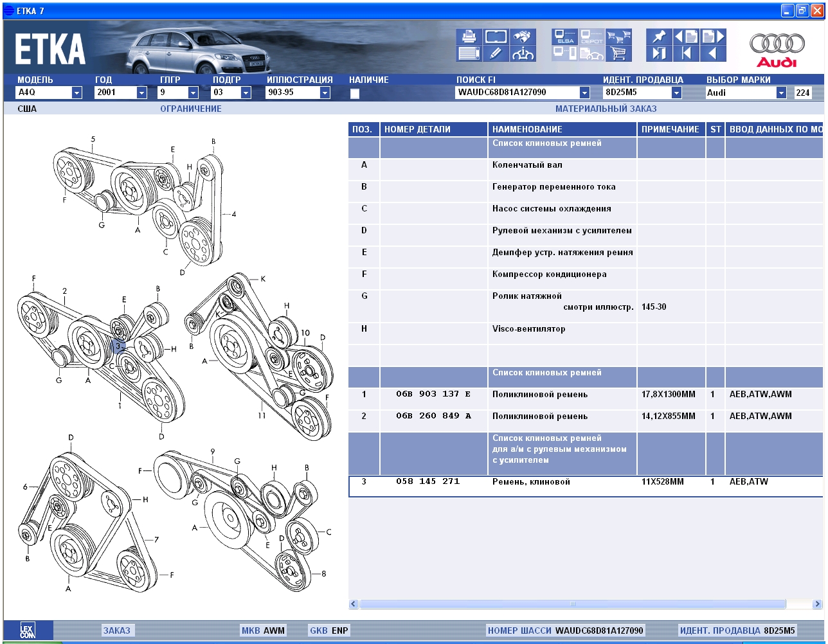Open the ПОИСК FI VIN dropdown
The width and height of the screenshot is (828, 644).
584,93
